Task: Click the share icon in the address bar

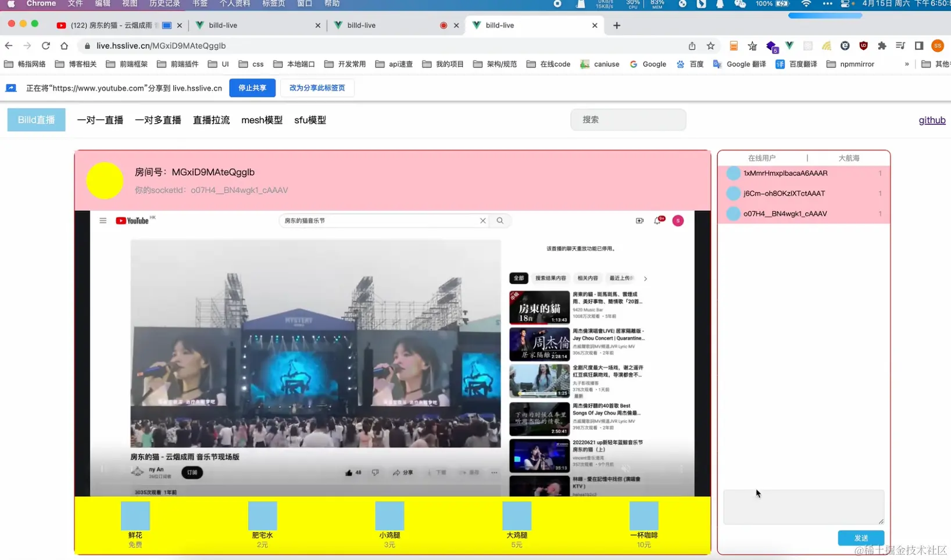Action: 692,46
